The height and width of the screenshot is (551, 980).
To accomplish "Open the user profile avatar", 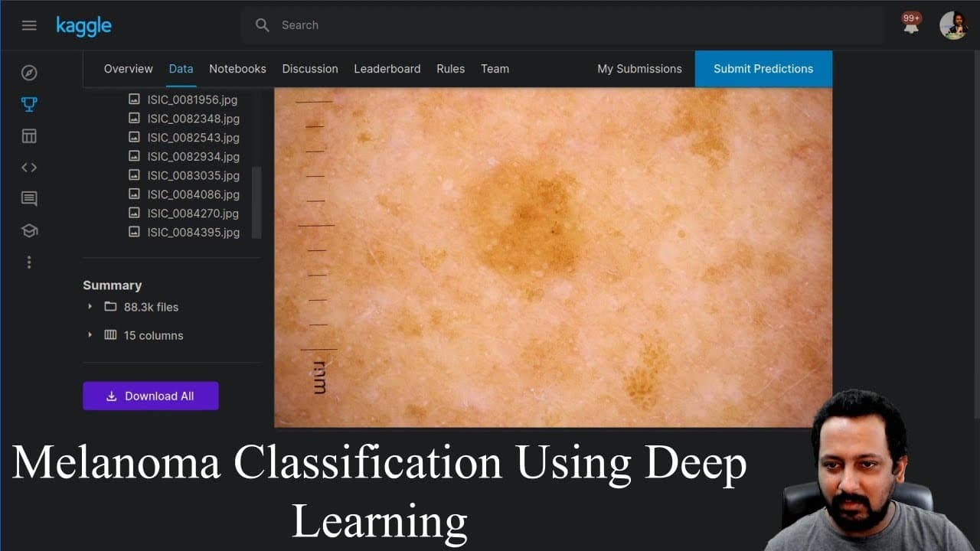I will click(x=953, y=25).
